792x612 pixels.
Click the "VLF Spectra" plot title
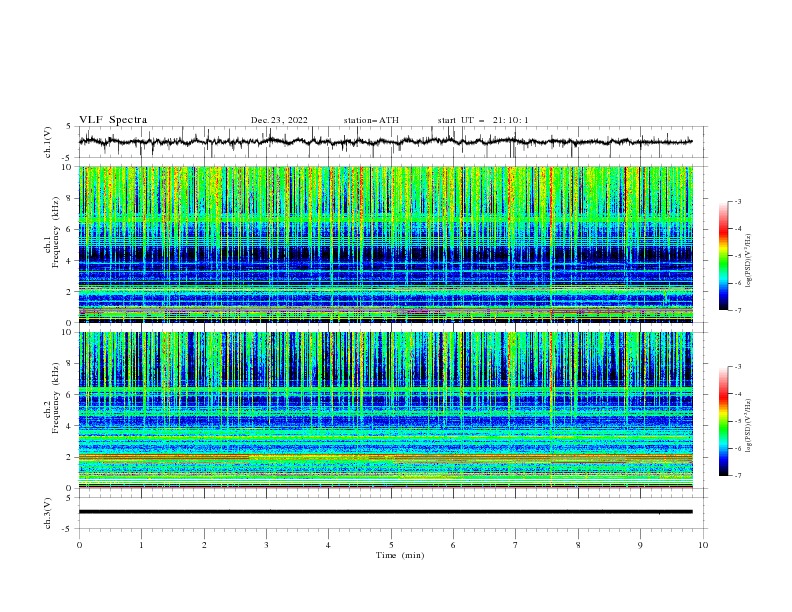pos(113,120)
